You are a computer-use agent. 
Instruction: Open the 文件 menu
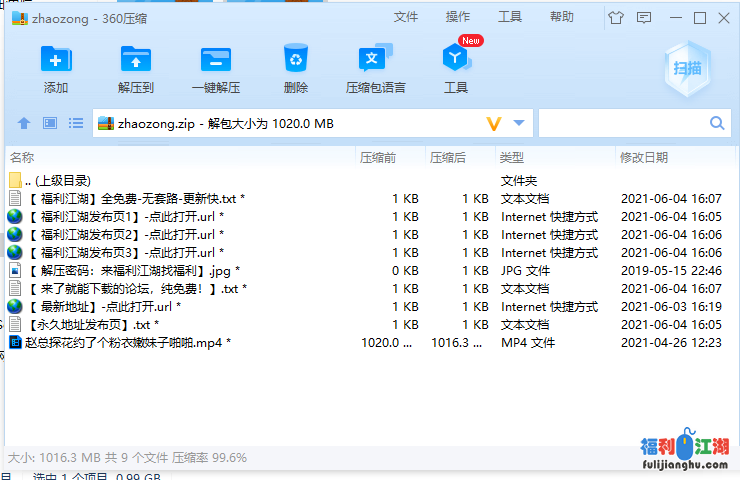coord(406,17)
